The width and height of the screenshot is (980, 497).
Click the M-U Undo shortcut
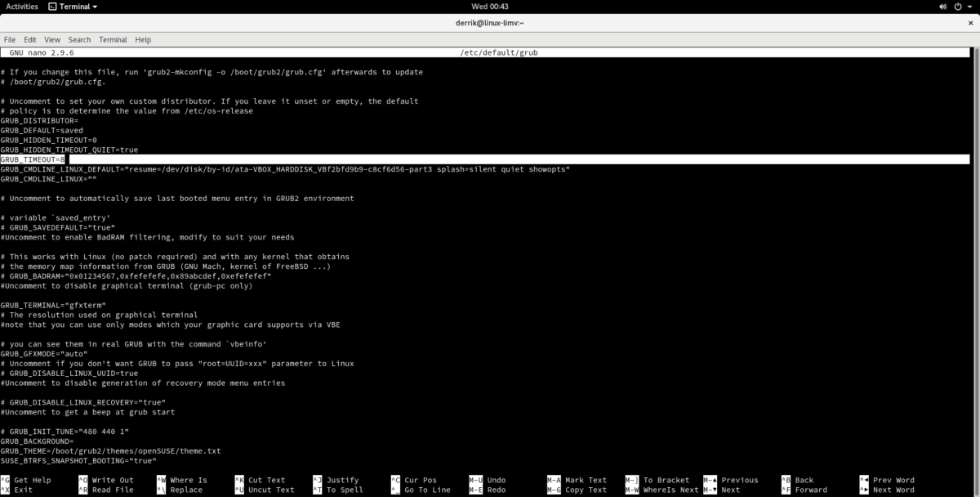488,481
